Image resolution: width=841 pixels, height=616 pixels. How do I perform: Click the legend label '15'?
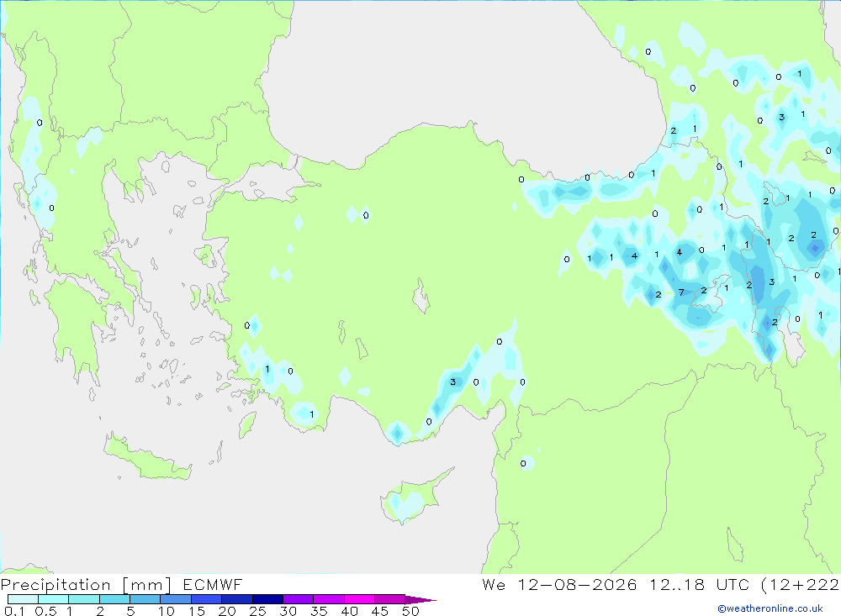pyautogui.click(x=197, y=611)
